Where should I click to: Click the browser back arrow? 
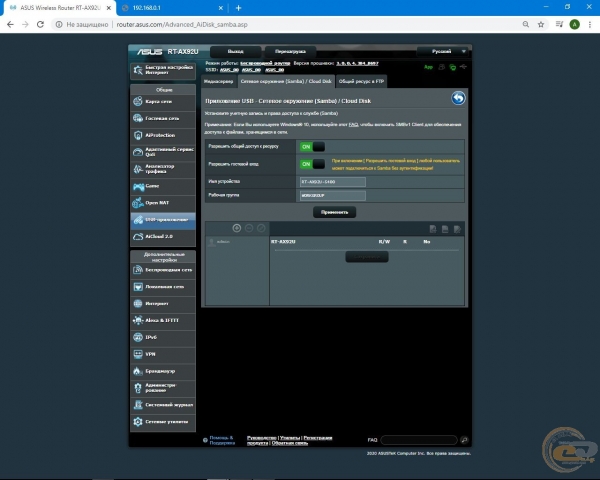[x=10, y=24]
